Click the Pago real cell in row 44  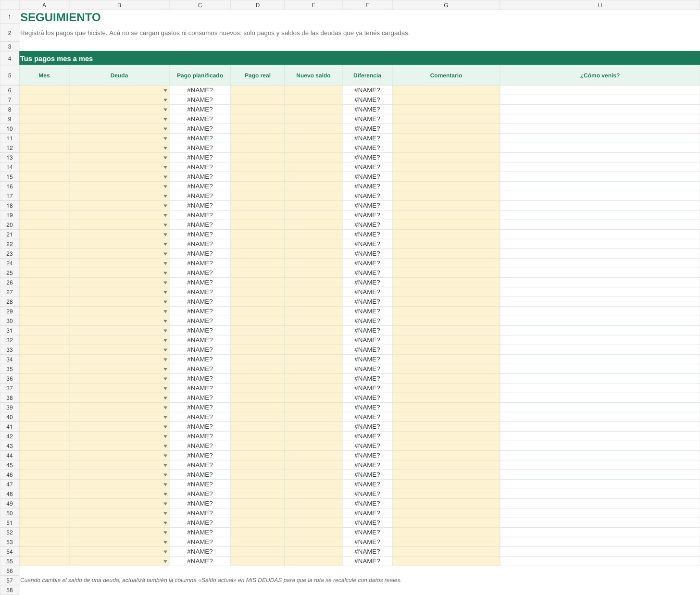258,456
